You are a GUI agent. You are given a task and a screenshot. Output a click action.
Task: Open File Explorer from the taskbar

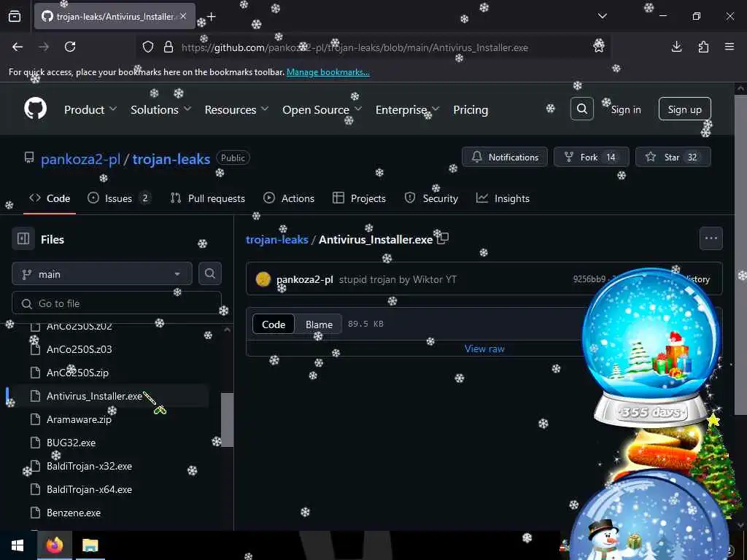pos(90,545)
